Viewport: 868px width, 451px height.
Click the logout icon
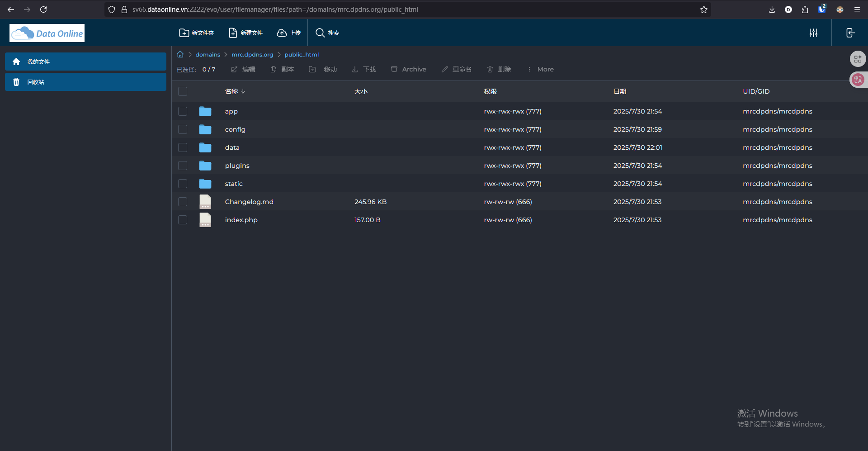(x=850, y=33)
